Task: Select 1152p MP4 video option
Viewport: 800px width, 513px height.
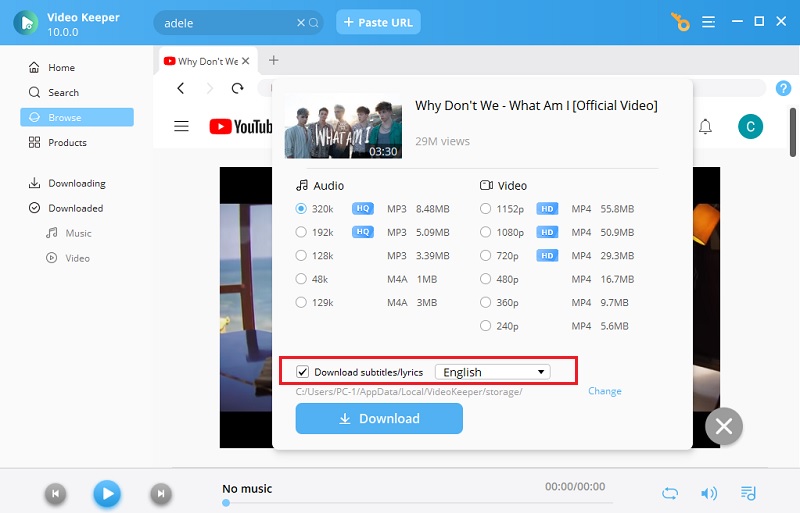Action: click(485, 208)
